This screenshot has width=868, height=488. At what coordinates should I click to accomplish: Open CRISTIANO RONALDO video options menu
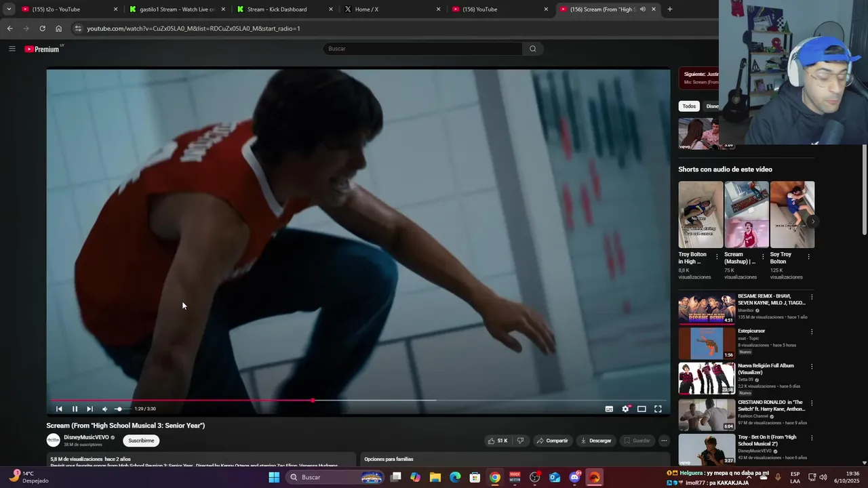point(812,403)
